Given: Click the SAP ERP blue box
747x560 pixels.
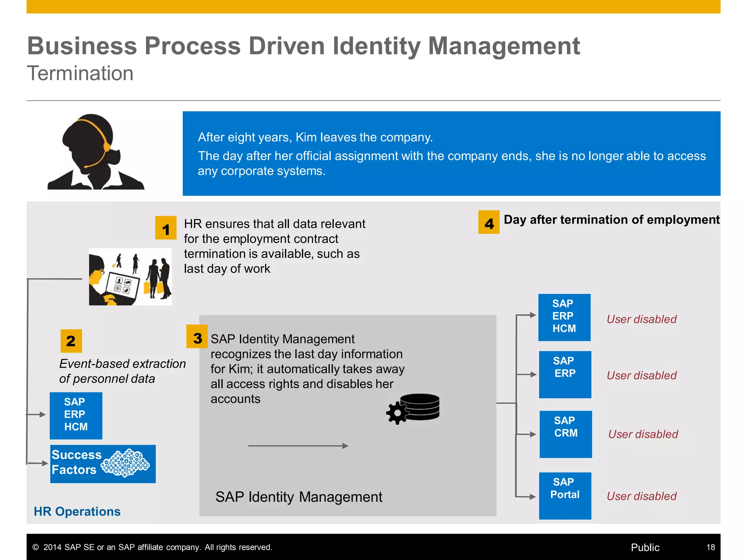Looking at the screenshot, I should coord(565,374).
